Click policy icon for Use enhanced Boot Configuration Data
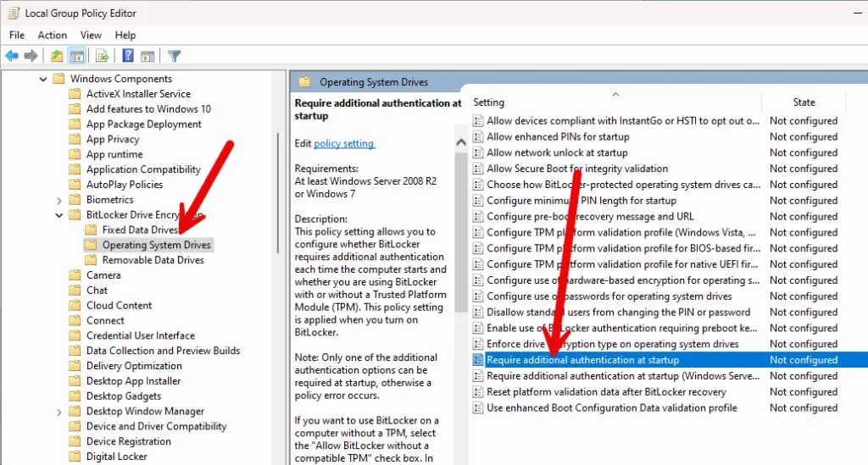The image size is (868, 465). (x=478, y=408)
